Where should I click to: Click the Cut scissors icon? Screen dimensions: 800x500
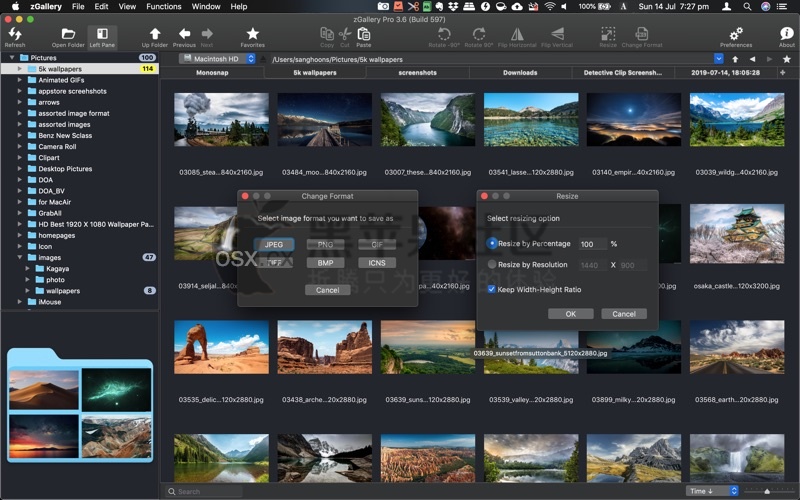pos(345,34)
